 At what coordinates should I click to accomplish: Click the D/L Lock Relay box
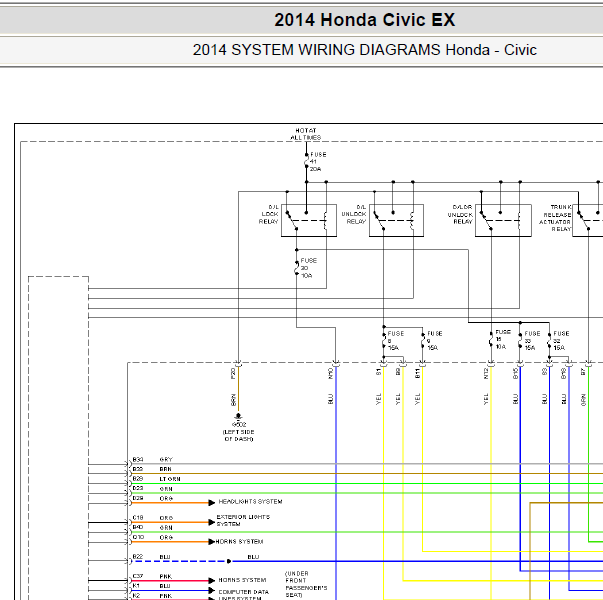309,220
